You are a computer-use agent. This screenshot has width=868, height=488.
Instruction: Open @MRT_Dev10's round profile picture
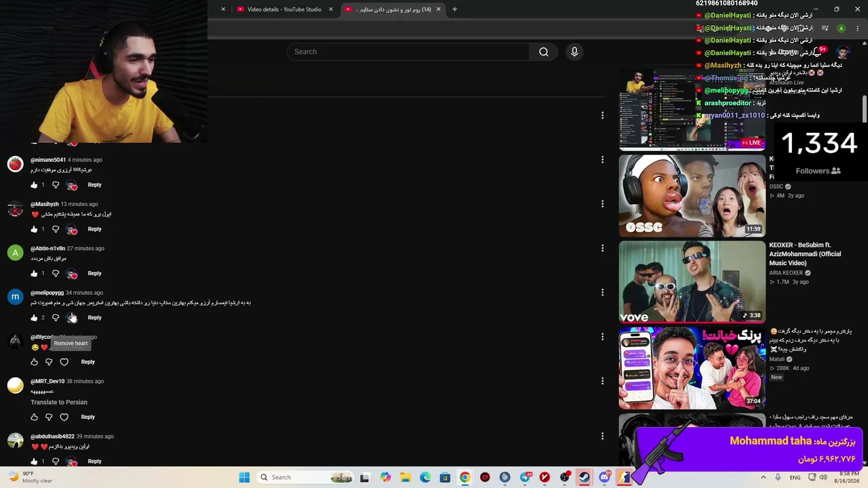[x=15, y=386]
